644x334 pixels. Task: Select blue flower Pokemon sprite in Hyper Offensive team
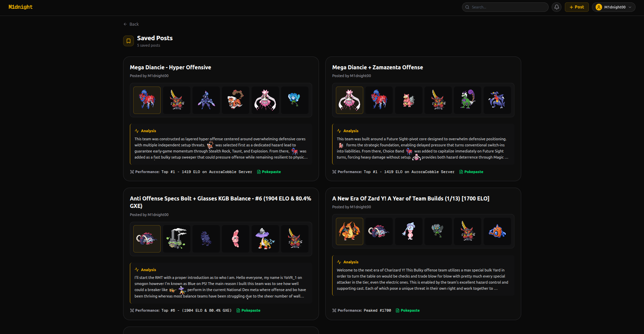295,100
